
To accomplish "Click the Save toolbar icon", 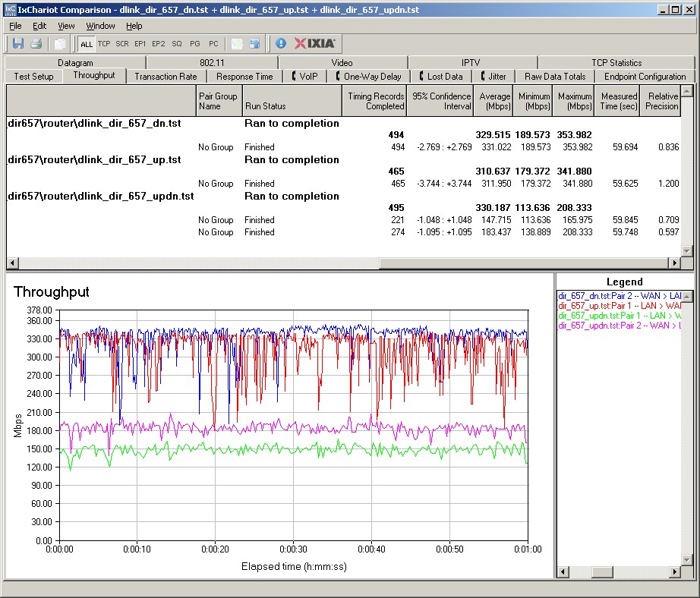I will click(18, 43).
